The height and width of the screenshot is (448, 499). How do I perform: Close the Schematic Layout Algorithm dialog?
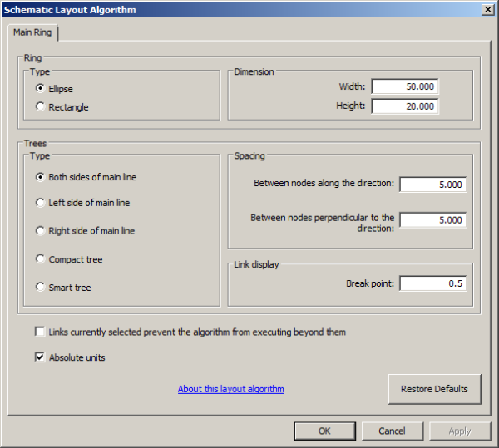click(487, 9)
